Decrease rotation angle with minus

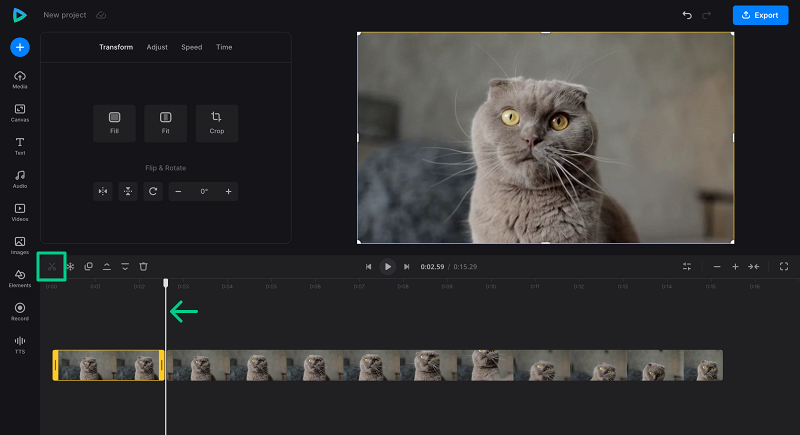[x=178, y=191]
